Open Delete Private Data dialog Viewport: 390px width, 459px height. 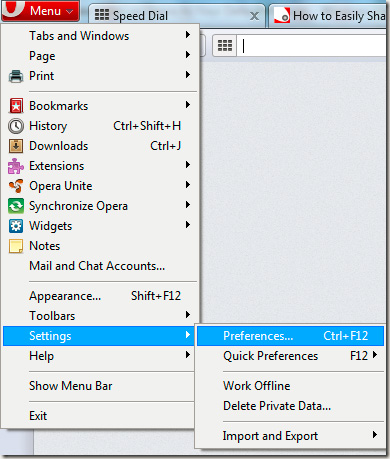[290, 406]
